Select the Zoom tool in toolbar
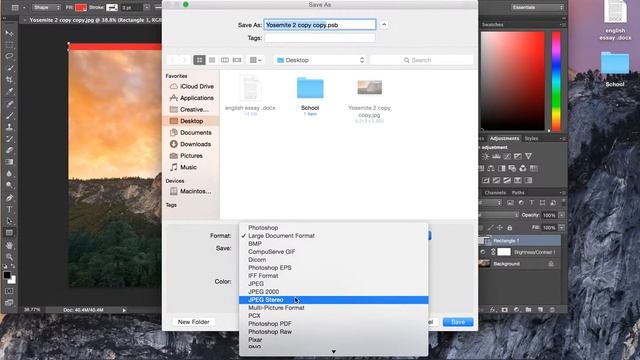640x360 pixels. (9, 257)
